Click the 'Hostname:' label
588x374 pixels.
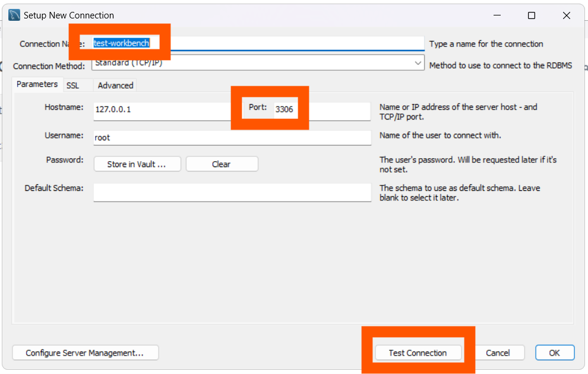tap(64, 108)
